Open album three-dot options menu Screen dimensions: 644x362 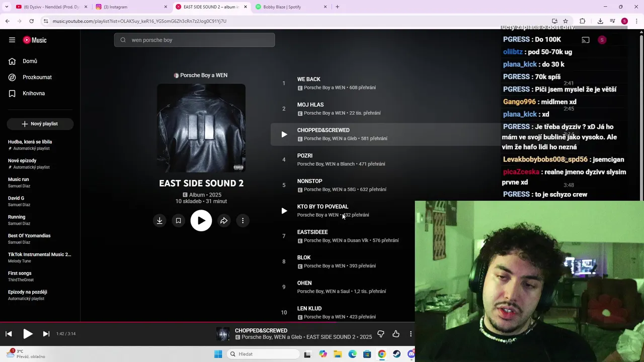[243, 221]
